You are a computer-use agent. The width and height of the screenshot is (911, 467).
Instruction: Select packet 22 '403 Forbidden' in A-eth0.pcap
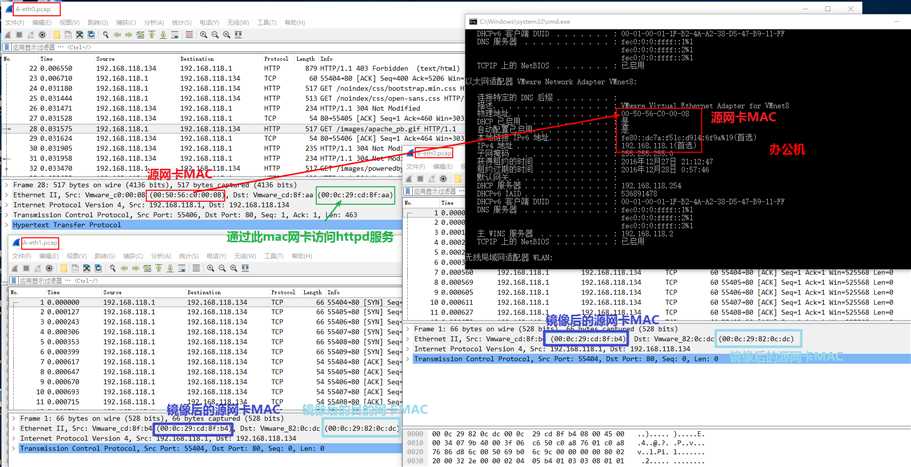232,69
